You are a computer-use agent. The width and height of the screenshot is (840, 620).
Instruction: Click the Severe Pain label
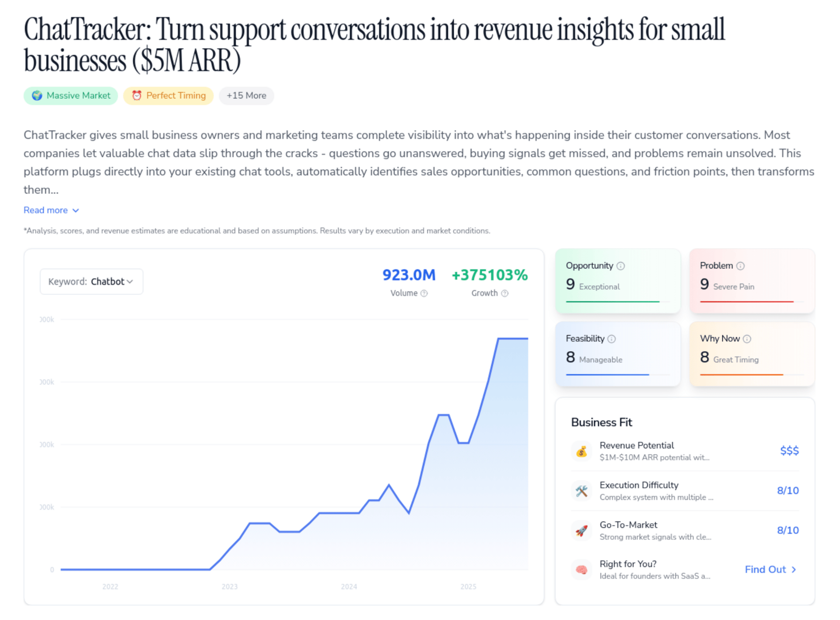click(x=734, y=287)
